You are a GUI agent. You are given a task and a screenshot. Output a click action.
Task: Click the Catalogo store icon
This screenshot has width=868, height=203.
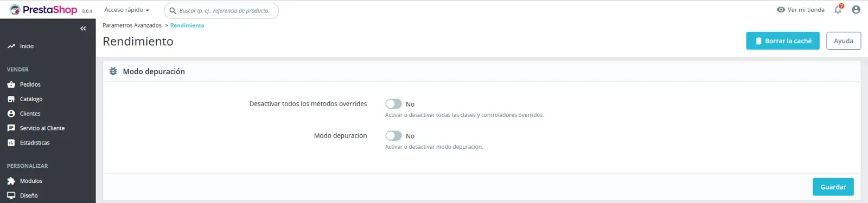click(11, 99)
